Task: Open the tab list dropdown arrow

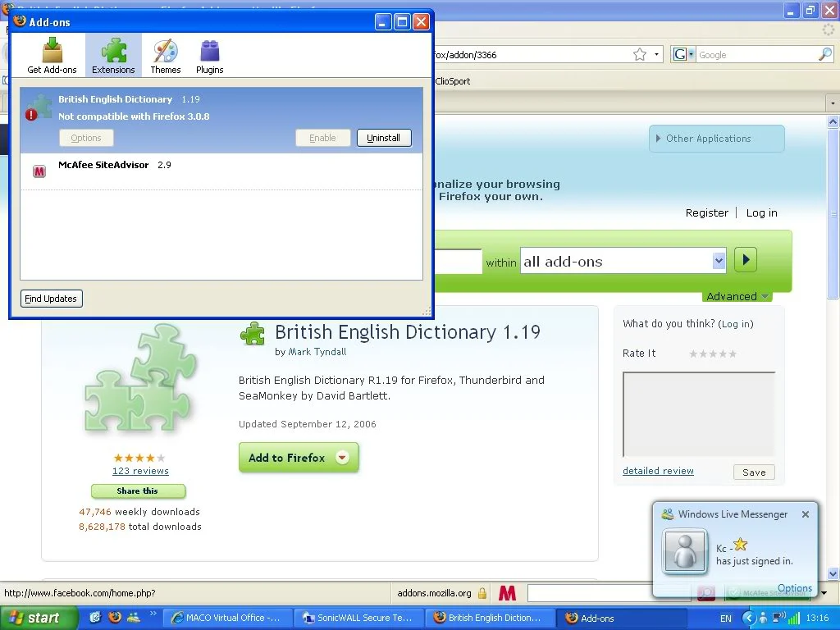Action: click(833, 103)
